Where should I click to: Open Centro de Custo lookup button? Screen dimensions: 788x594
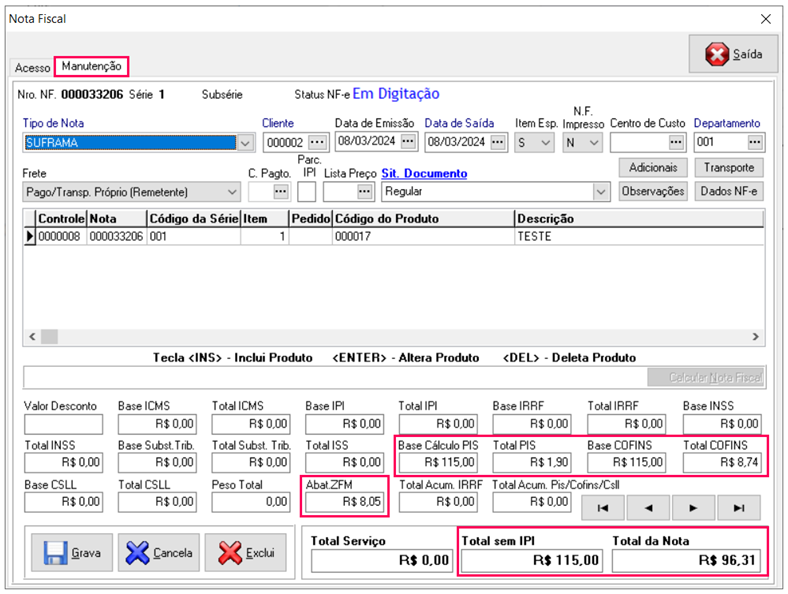(676, 142)
